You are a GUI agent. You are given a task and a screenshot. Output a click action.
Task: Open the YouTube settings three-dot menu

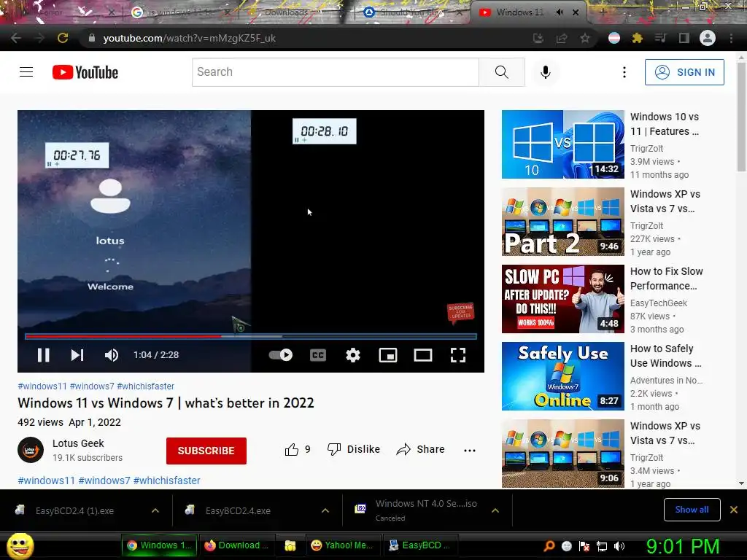coord(624,72)
